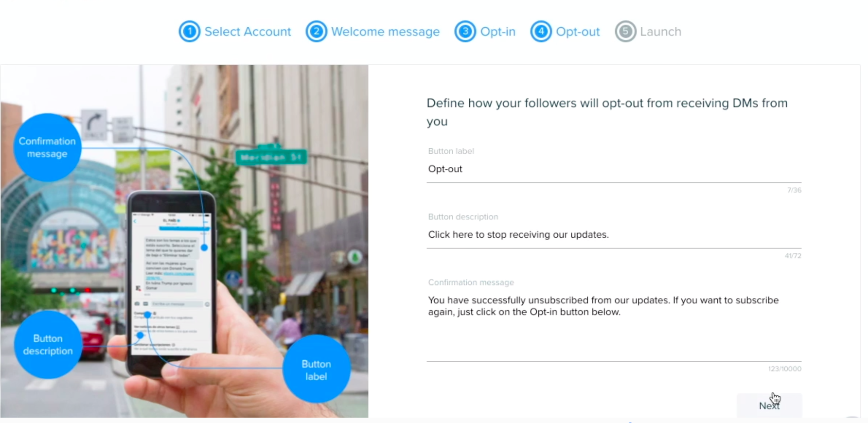The height and width of the screenshot is (423, 868).
Task: Select the Opt-out step label
Action: (578, 32)
